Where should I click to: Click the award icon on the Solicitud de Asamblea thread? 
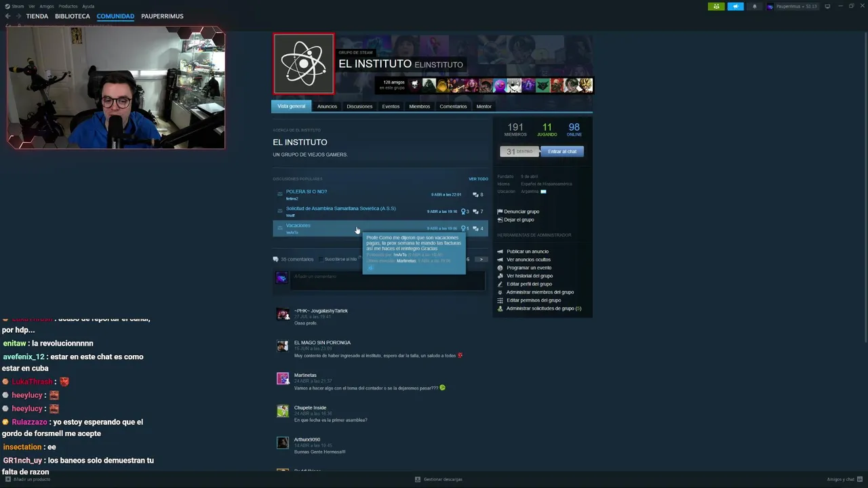[463, 211]
